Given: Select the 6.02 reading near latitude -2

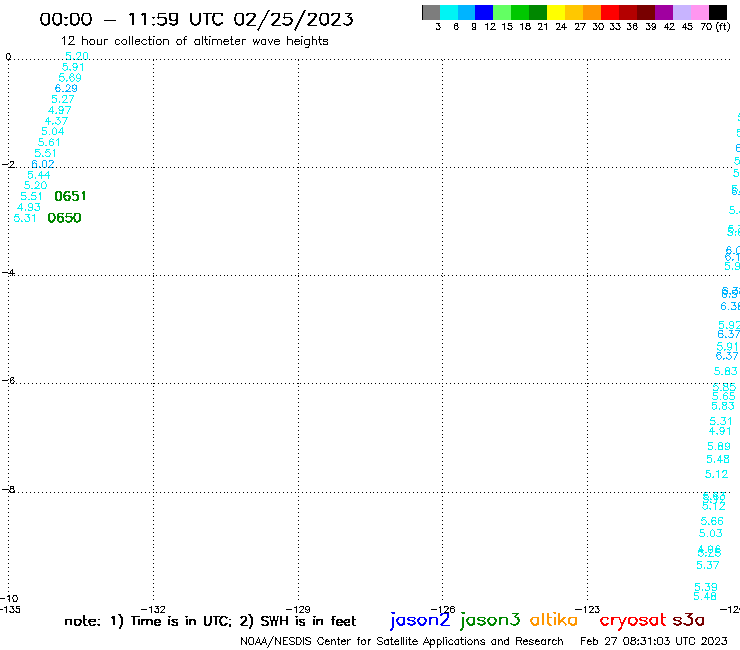Looking at the screenshot, I should click(42, 164).
